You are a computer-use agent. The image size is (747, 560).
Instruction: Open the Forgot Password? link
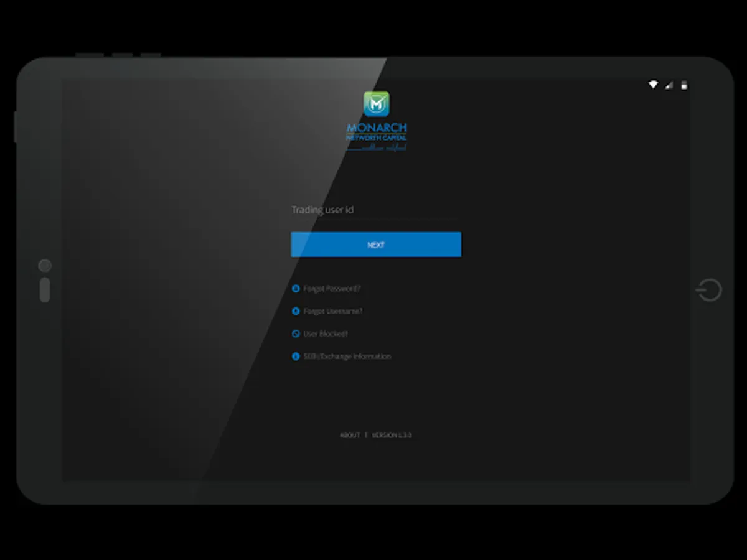[x=332, y=289]
